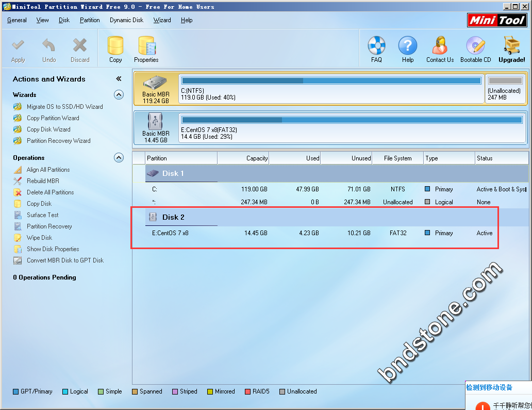Click Partition Recovery in Operations
Screen dimensions: 532x410
(49, 226)
